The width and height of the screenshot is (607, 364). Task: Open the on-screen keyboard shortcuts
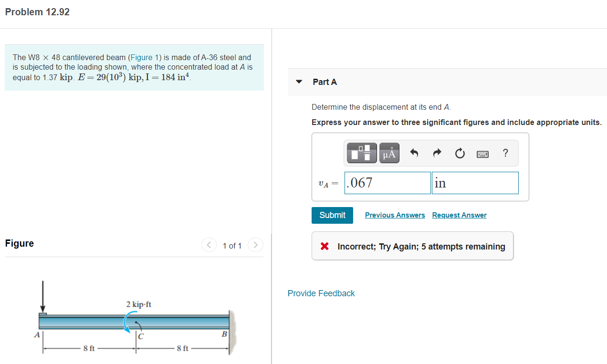[x=482, y=154]
